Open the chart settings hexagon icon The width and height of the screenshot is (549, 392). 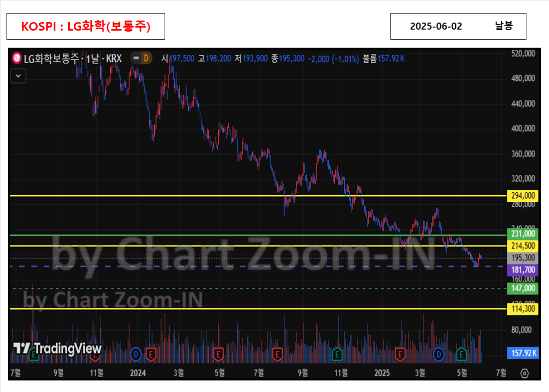click(x=524, y=373)
